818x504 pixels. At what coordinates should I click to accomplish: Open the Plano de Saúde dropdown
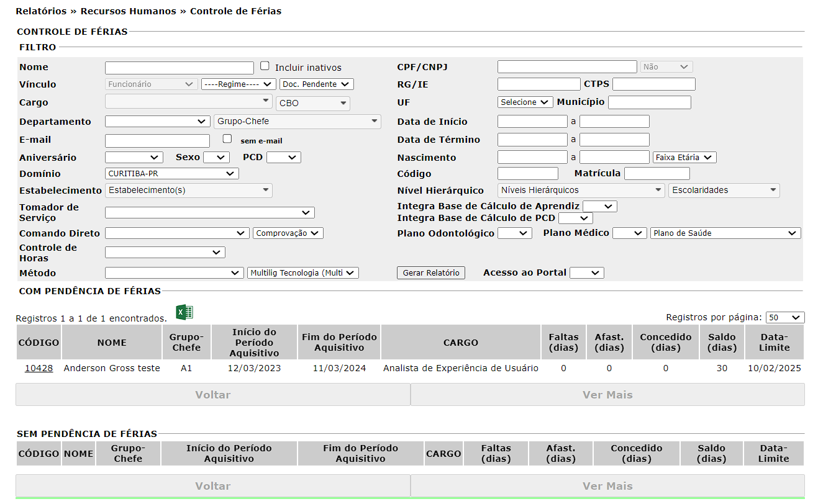(x=725, y=233)
